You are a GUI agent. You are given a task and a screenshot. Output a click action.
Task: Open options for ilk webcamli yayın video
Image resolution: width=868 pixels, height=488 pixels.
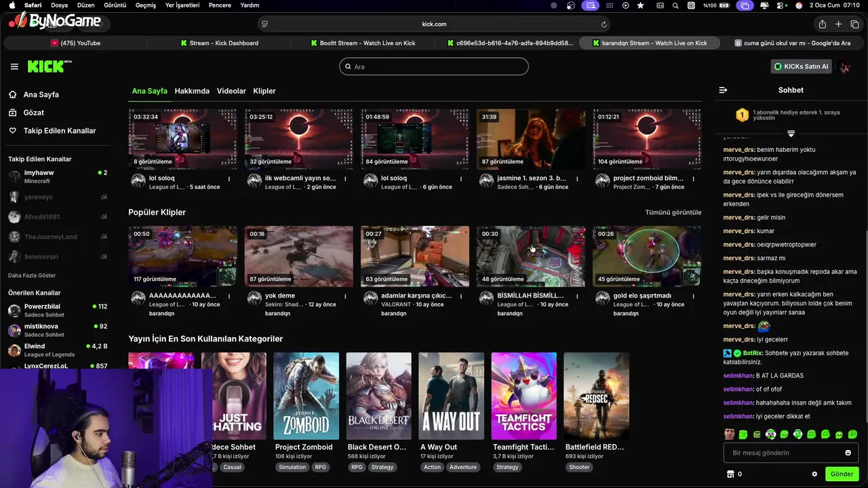click(x=345, y=179)
